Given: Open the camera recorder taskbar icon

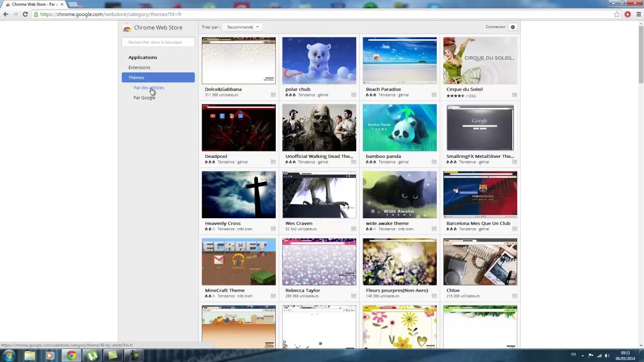Looking at the screenshot, I should (x=134, y=355).
